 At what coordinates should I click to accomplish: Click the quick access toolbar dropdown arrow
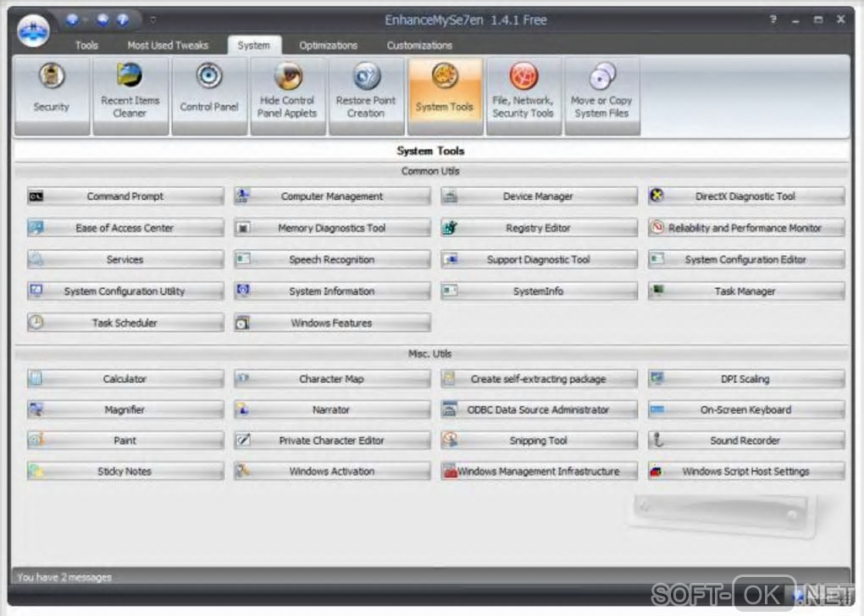[152, 20]
